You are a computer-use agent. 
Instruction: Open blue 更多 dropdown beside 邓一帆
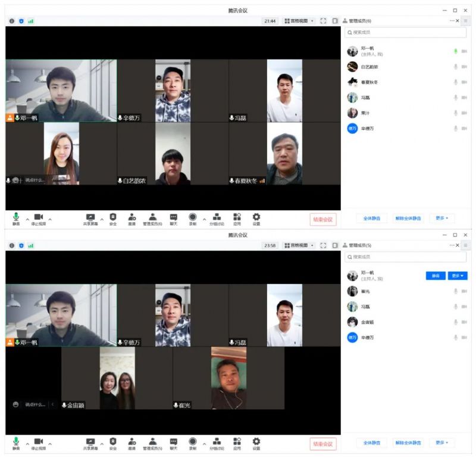[x=458, y=276]
